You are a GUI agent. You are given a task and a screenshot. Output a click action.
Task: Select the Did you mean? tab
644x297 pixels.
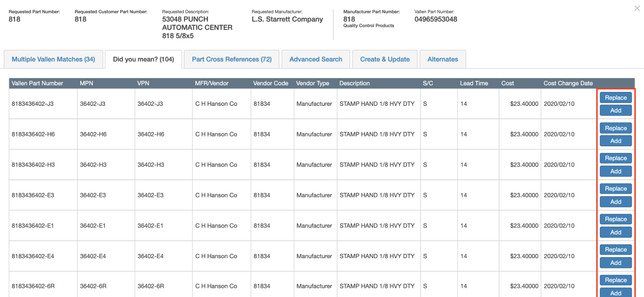click(x=143, y=59)
